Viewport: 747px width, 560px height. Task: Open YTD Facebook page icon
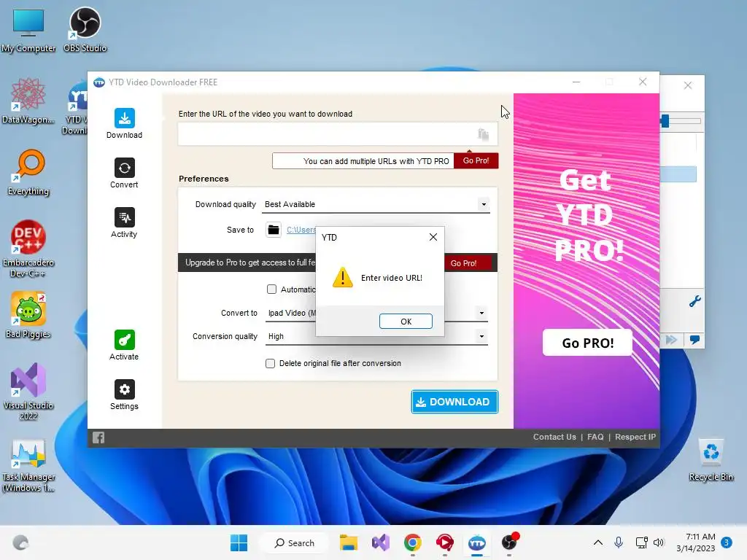tap(98, 437)
